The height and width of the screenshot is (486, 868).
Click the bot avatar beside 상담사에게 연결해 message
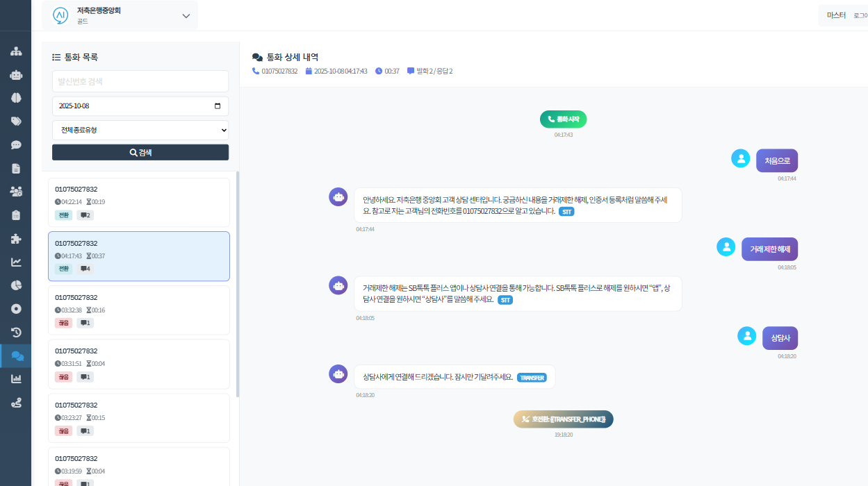click(x=338, y=374)
